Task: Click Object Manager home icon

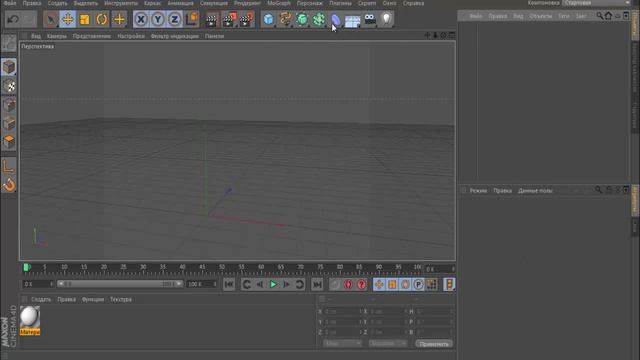Action: (x=608, y=16)
